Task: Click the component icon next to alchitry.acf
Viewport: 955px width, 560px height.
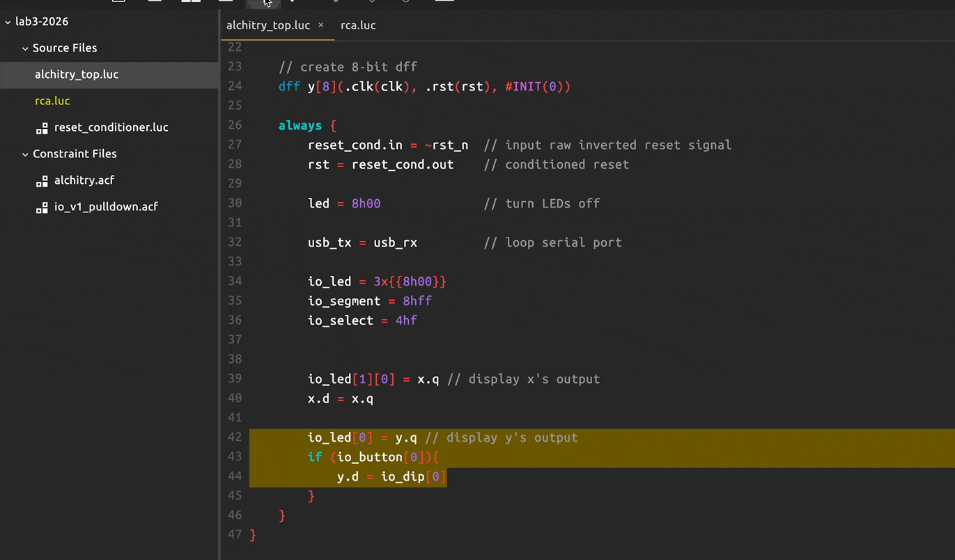Action: pyautogui.click(x=42, y=181)
